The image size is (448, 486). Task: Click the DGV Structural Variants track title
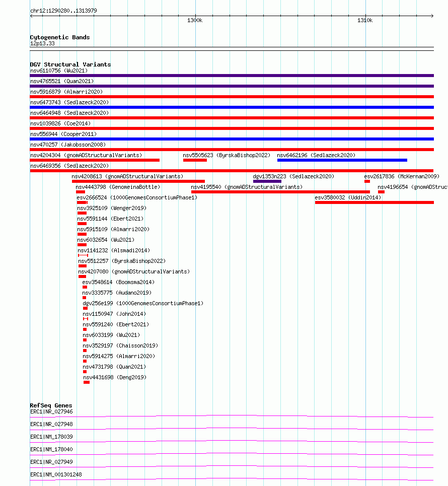point(70,64)
